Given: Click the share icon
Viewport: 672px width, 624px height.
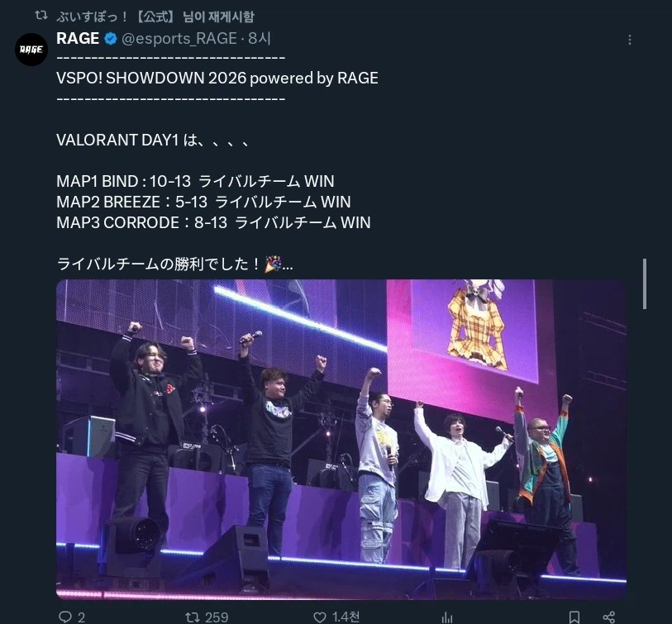Looking at the screenshot, I should click(609, 617).
